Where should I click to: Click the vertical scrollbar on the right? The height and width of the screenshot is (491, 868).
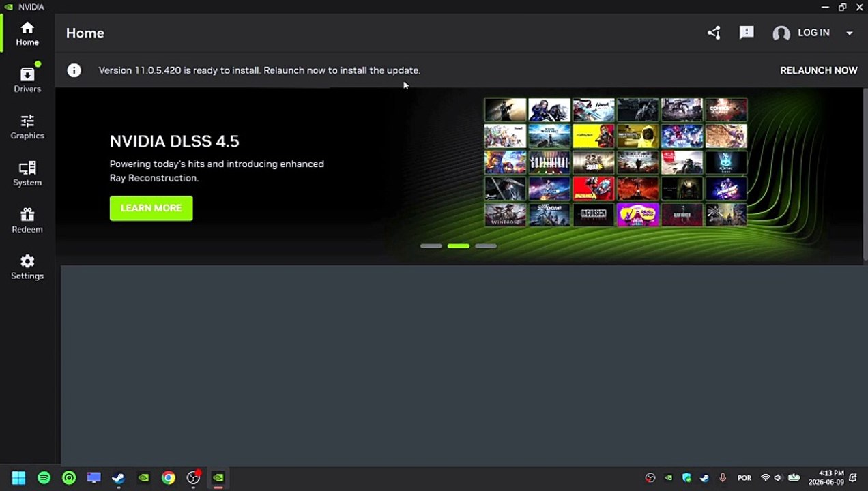[865, 174]
